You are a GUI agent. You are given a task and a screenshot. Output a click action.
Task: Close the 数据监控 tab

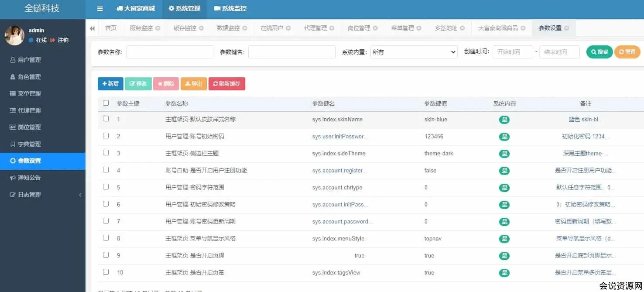[245, 28]
